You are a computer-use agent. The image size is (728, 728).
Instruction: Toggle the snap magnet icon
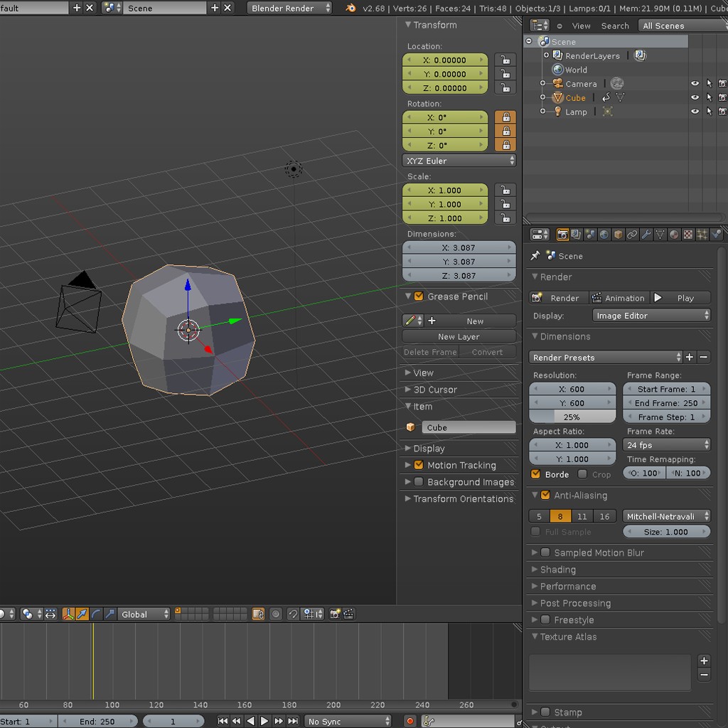pos(293,614)
